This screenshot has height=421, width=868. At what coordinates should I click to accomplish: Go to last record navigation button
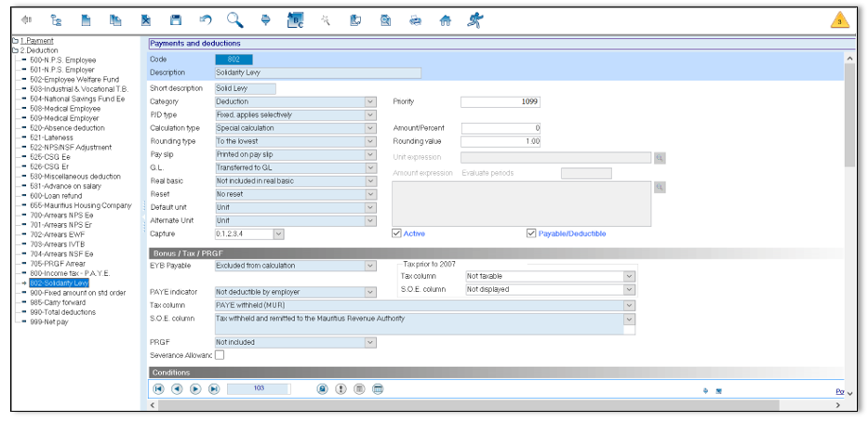214,389
